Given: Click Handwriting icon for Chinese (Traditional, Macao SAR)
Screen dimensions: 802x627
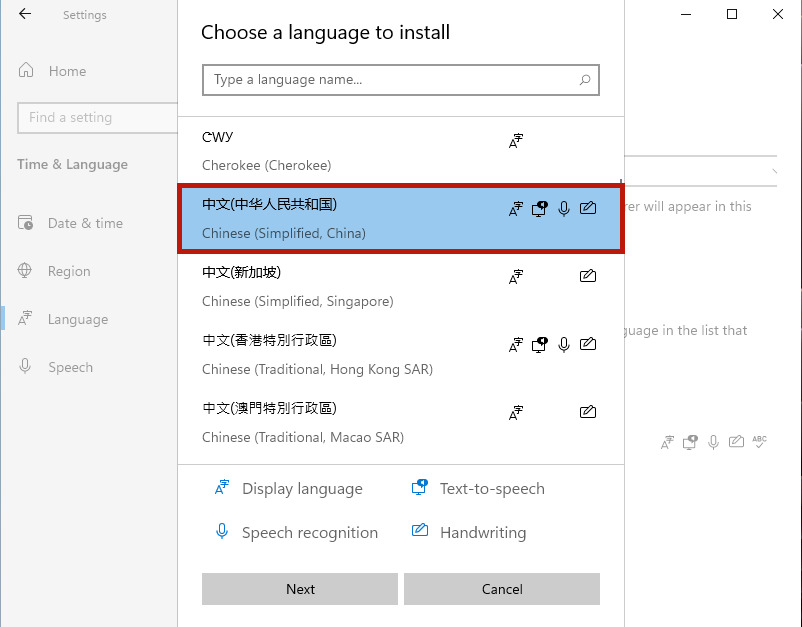Looking at the screenshot, I should (587, 411).
